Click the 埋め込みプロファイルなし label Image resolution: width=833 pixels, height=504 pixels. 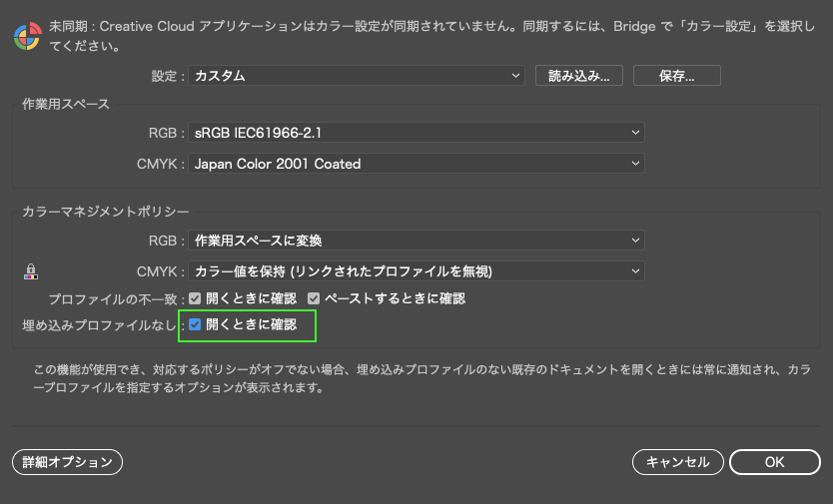click(x=99, y=325)
